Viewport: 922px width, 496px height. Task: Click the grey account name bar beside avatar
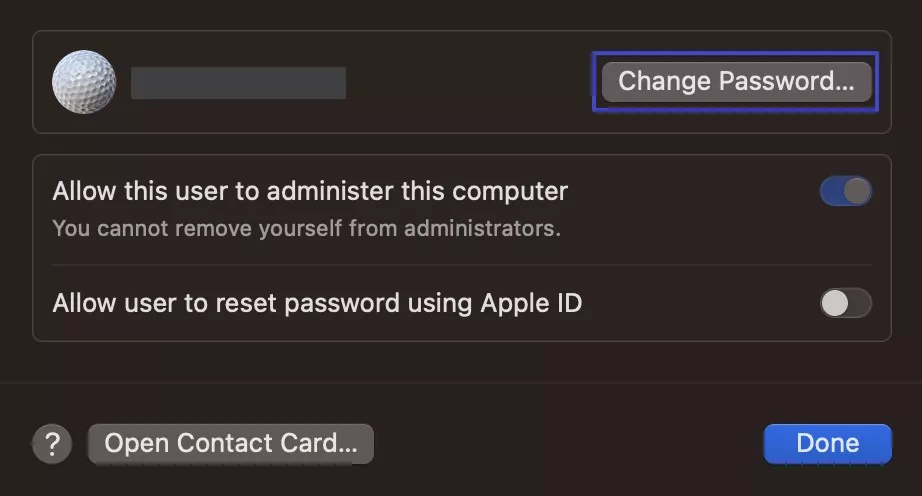pyautogui.click(x=238, y=83)
